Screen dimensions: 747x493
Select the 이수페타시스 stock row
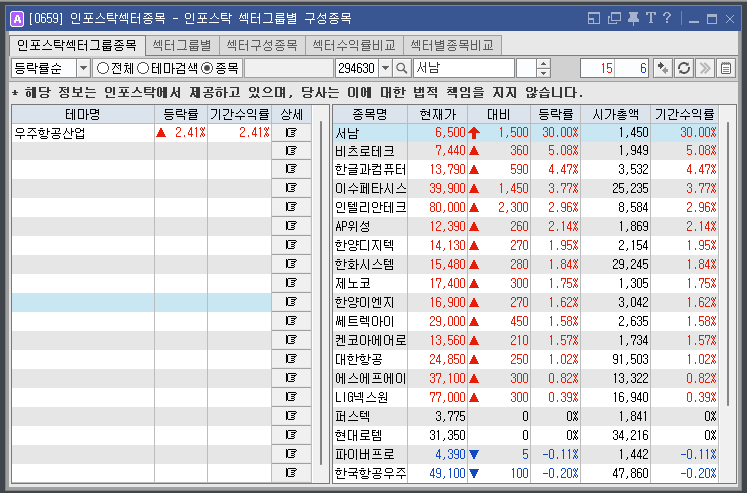(x=525, y=189)
